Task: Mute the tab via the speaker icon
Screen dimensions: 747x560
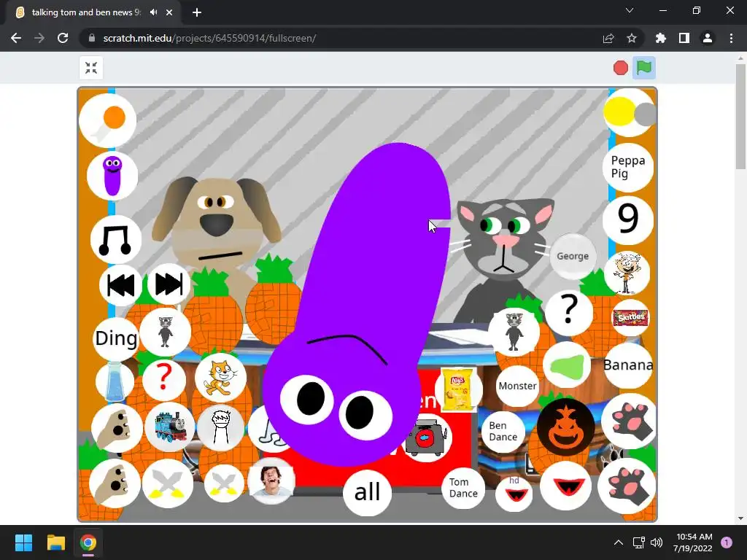Action: click(x=153, y=12)
